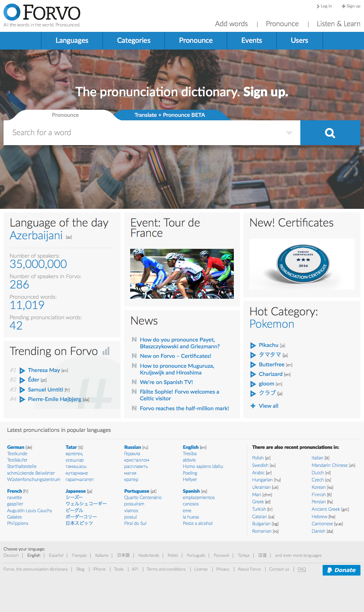
Task: Click the trending bar chart icon
Action: (x=106, y=351)
